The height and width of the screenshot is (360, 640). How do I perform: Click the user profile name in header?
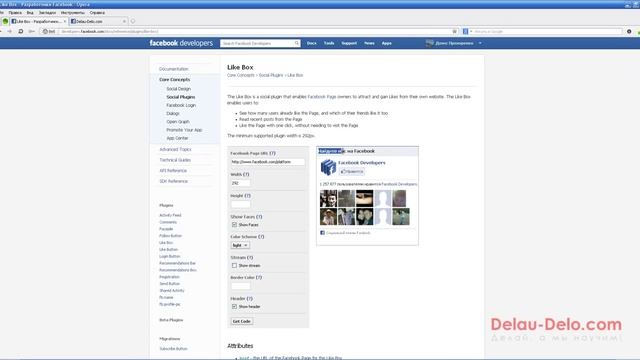tap(454, 43)
